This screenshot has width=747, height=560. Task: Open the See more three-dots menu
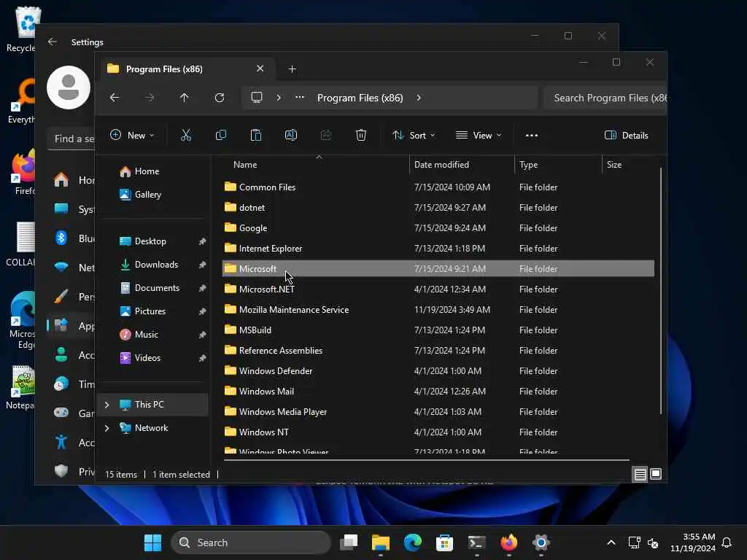tap(532, 135)
